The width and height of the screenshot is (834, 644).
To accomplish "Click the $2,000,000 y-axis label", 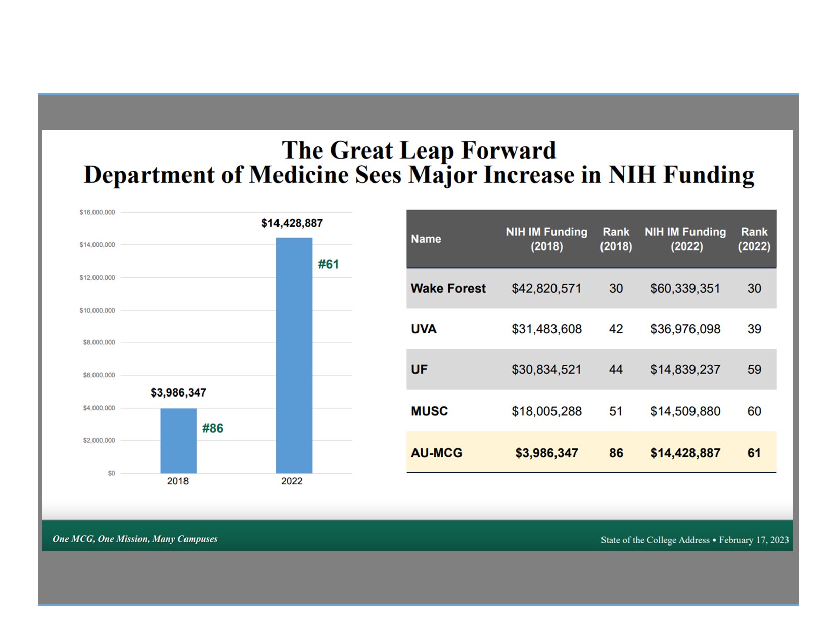I will [99, 441].
